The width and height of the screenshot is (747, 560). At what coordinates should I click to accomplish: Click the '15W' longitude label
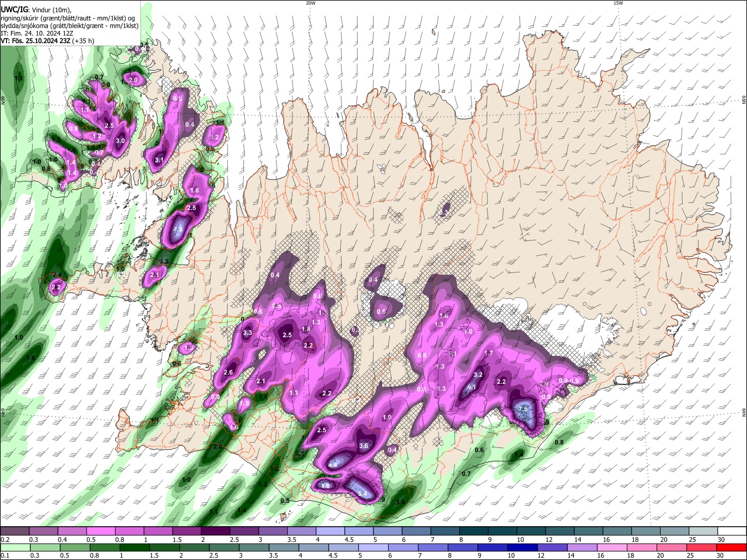(618, 3)
